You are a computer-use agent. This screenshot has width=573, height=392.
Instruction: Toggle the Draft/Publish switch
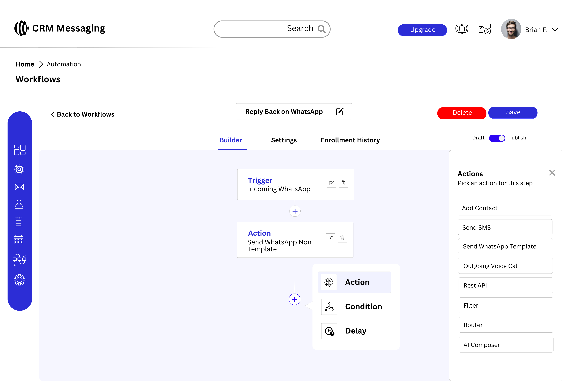coord(497,138)
